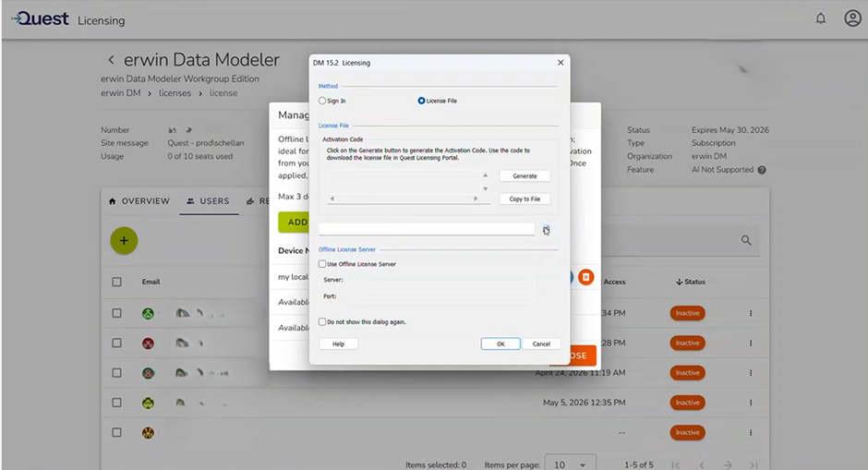Image resolution: width=868 pixels, height=470 pixels.
Task: Check the April 24 user row checkbox
Action: 116,373
